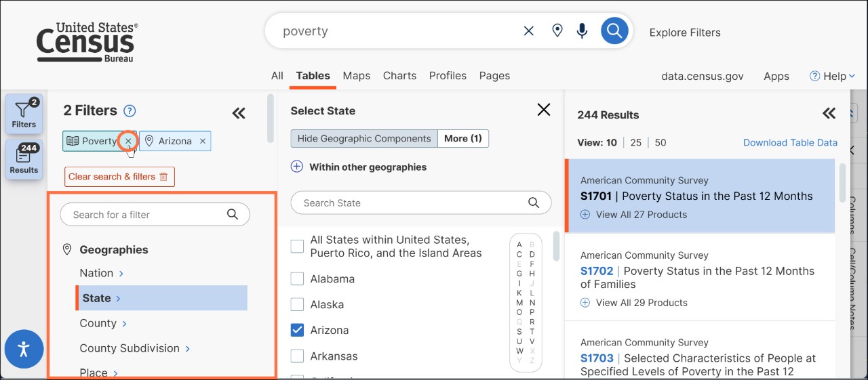Switch to the Profiles tab
The image size is (868, 380).
(448, 76)
